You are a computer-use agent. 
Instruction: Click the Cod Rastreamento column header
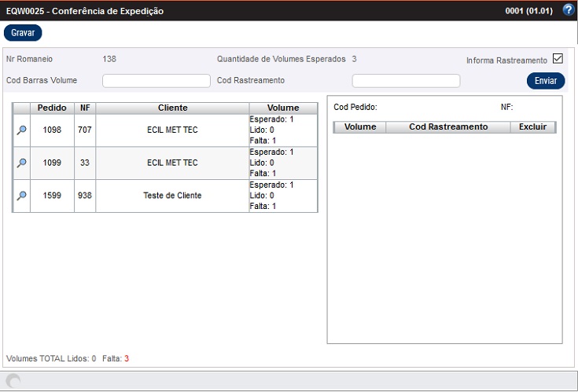point(448,126)
